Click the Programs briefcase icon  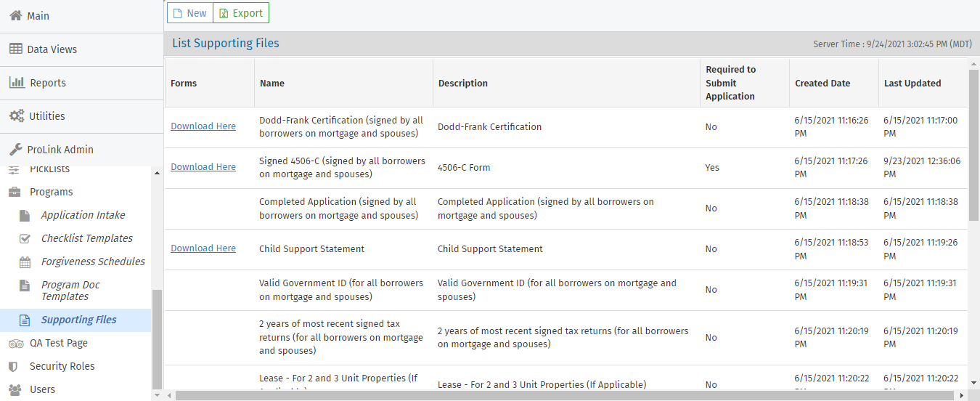(x=14, y=192)
